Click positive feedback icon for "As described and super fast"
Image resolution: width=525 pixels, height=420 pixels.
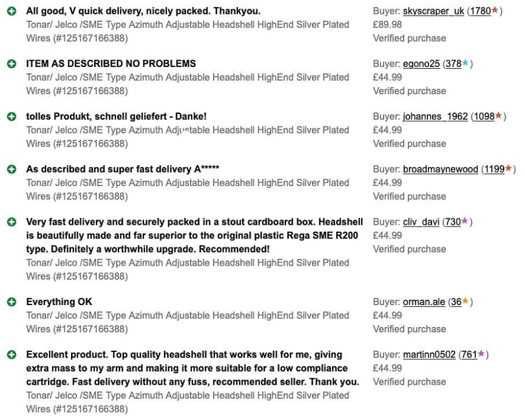pyautogui.click(x=12, y=169)
